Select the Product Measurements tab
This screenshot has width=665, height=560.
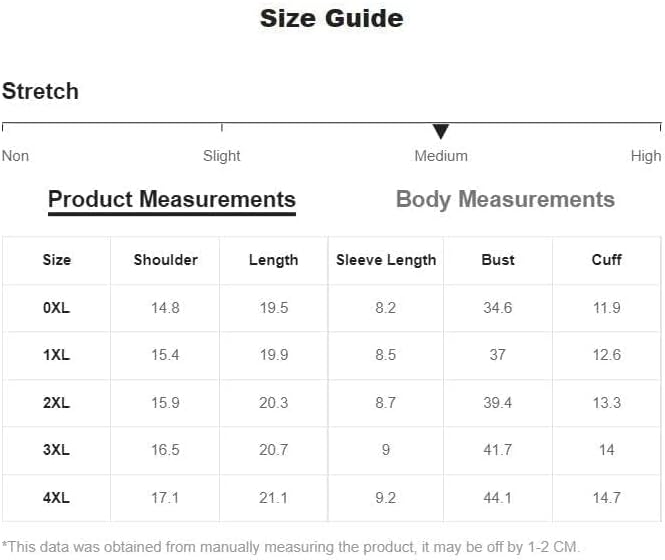click(x=172, y=200)
